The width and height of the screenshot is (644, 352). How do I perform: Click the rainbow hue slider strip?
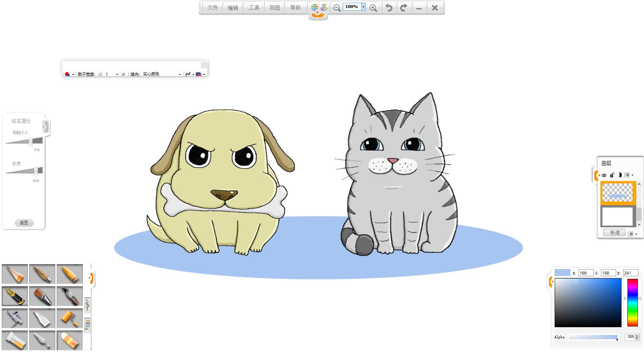point(632,302)
